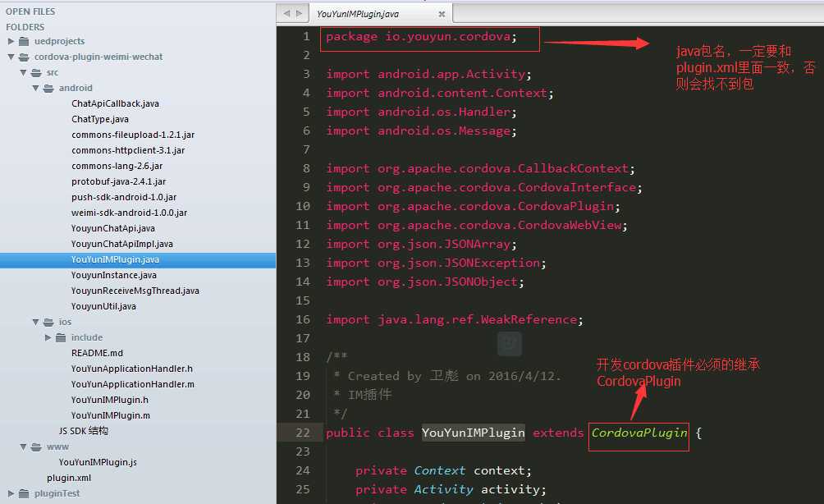
Task: Open README.md in ios folder
Action: 97,353
